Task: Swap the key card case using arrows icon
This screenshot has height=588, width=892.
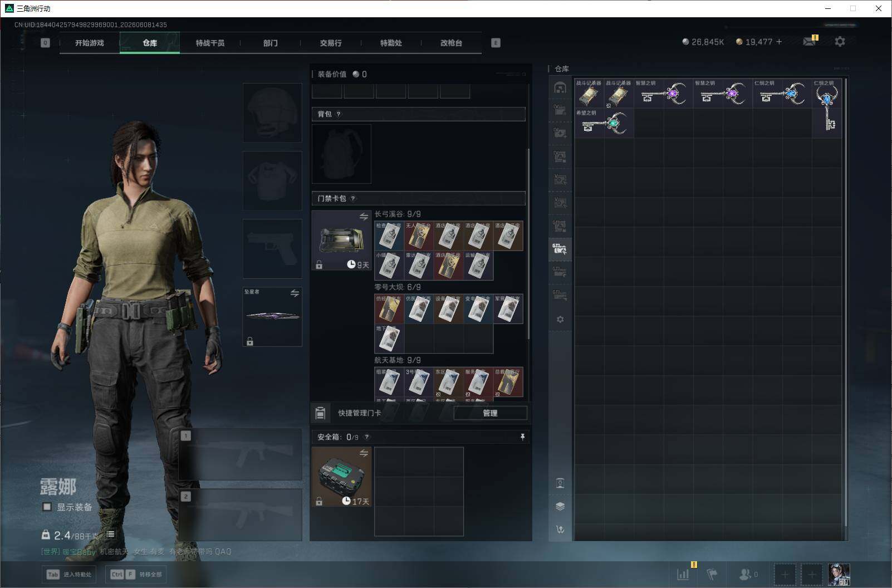Action: click(x=364, y=217)
